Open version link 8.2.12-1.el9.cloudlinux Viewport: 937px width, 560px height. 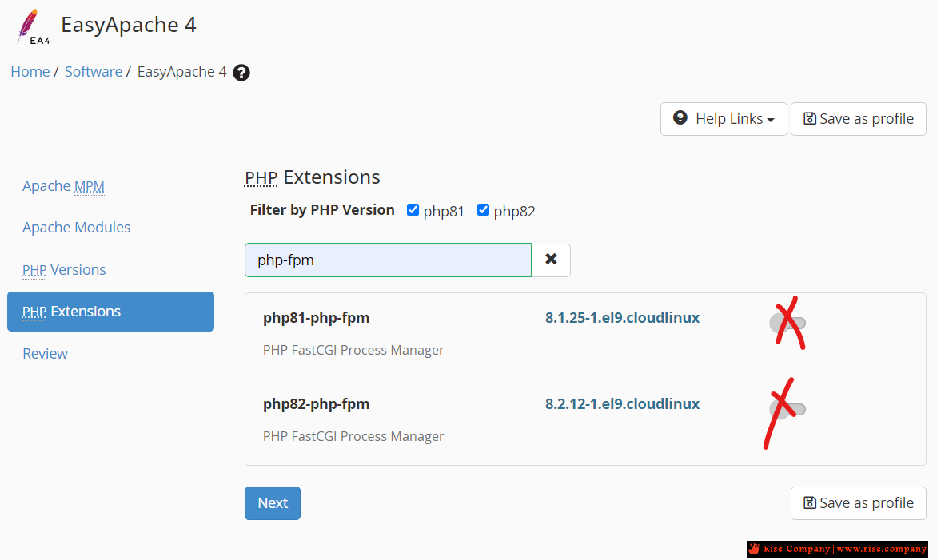pyautogui.click(x=622, y=404)
